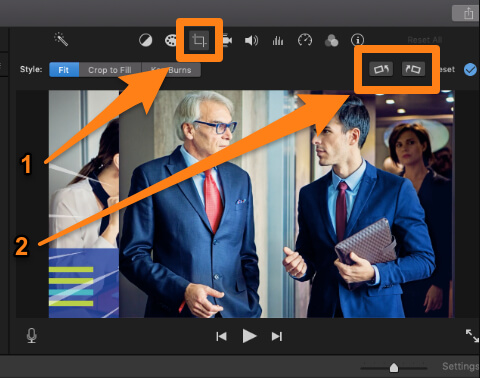Select the Fit crop style

(x=64, y=70)
